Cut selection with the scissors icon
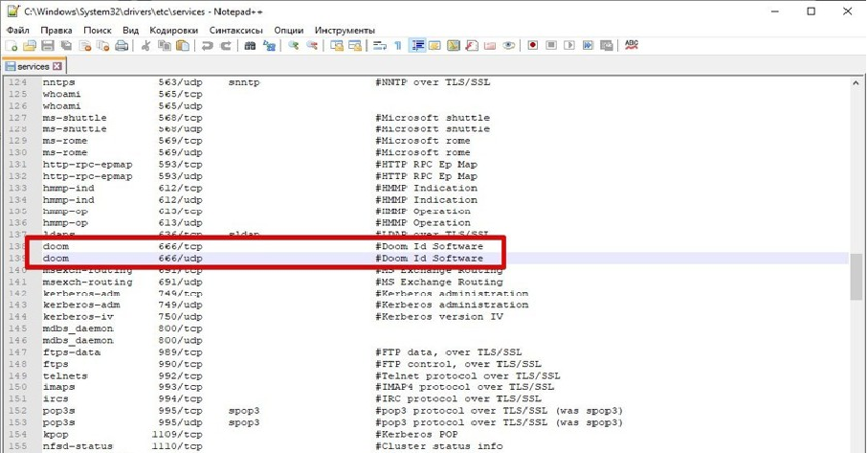868x453 pixels. coord(145,46)
